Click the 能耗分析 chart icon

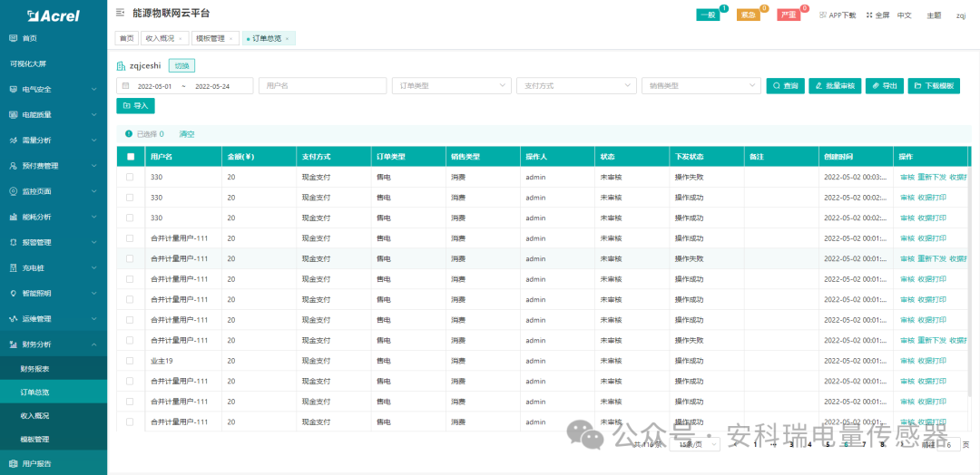[x=13, y=217]
